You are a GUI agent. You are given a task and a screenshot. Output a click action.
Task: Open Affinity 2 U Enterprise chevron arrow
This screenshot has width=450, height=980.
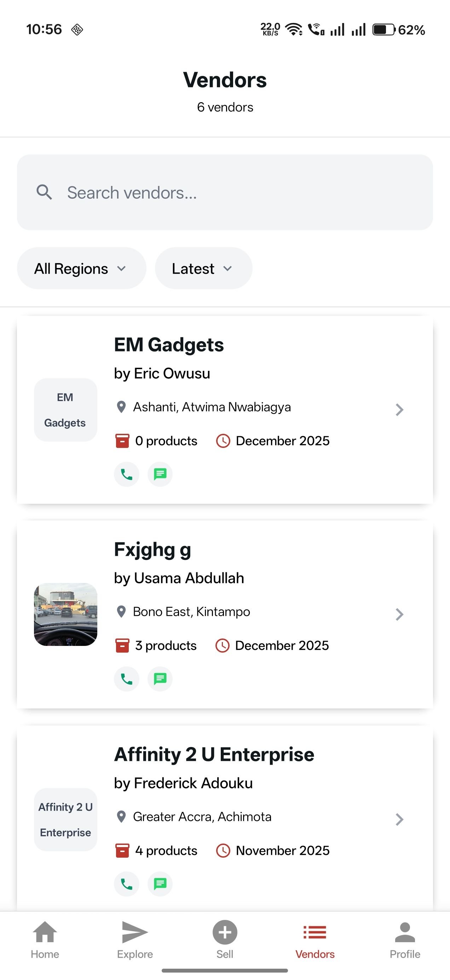point(399,819)
